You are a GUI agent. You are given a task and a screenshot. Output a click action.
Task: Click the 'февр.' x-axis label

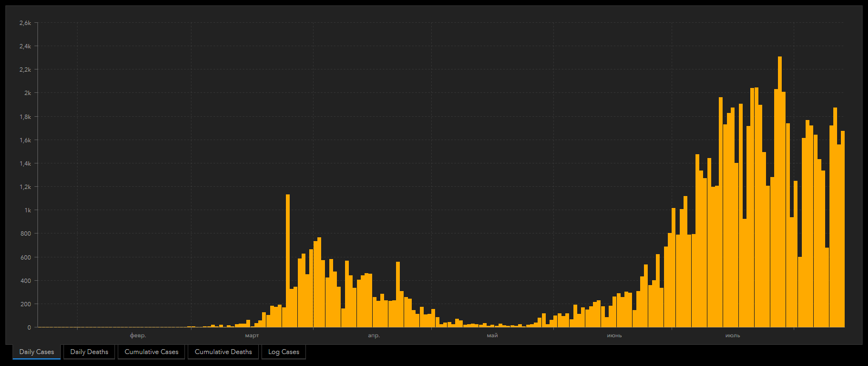click(x=138, y=336)
